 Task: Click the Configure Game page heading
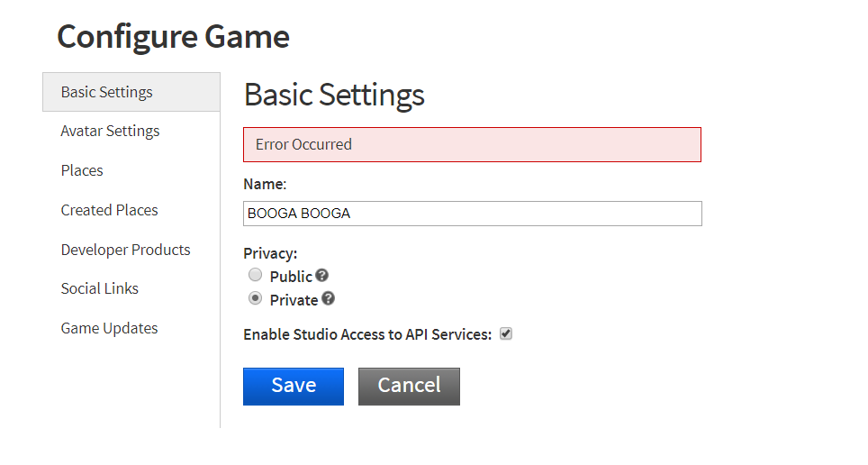point(173,37)
